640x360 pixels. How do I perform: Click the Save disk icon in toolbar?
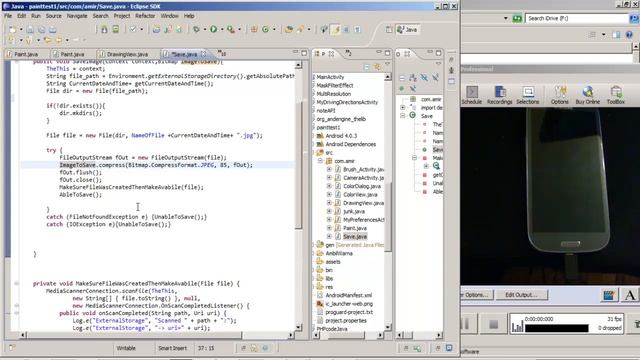[x=30, y=29]
